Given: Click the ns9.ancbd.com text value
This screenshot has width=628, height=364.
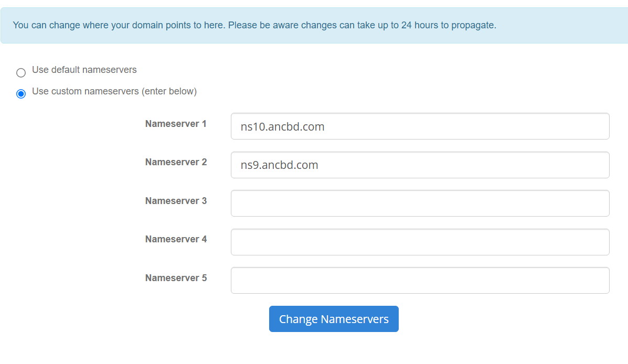Looking at the screenshot, I should (279, 165).
